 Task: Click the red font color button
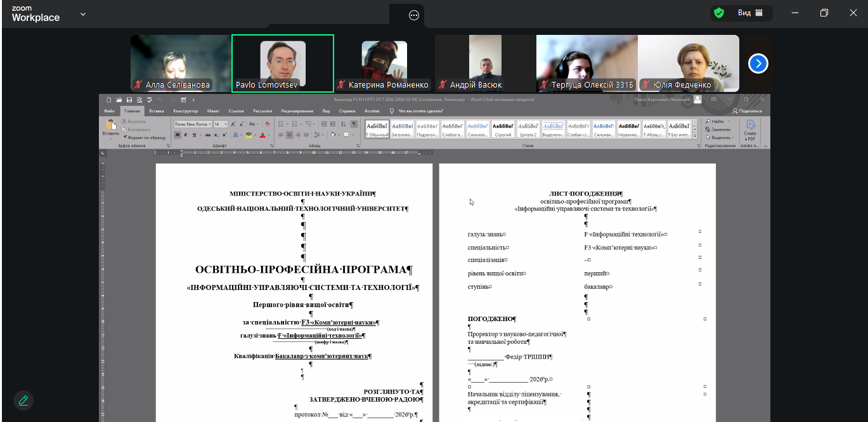(x=262, y=135)
